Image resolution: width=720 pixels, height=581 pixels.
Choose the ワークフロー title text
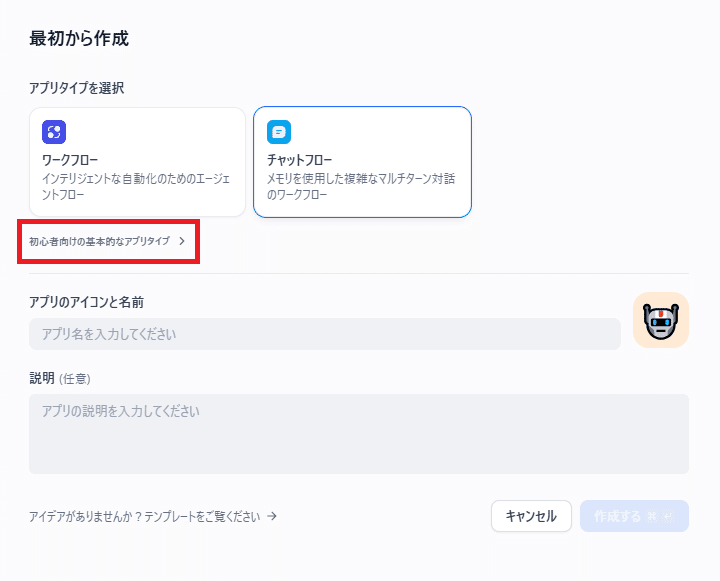(x=70, y=160)
